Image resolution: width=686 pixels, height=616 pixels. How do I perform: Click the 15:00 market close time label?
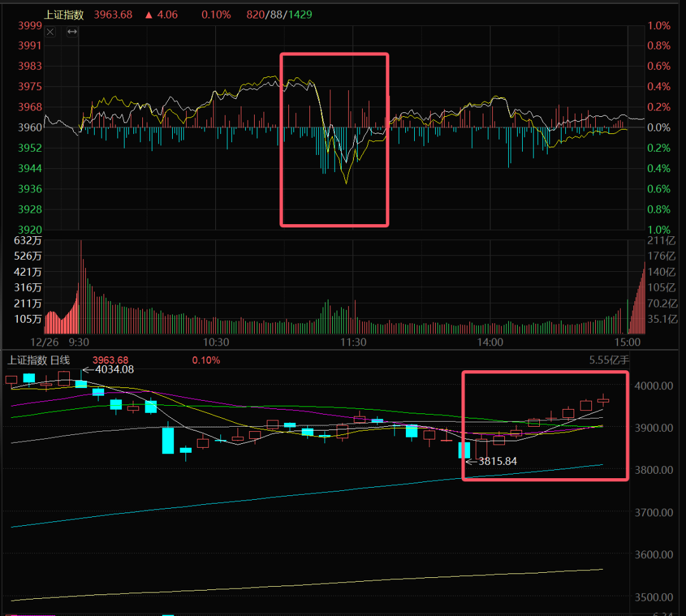coord(628,342)
